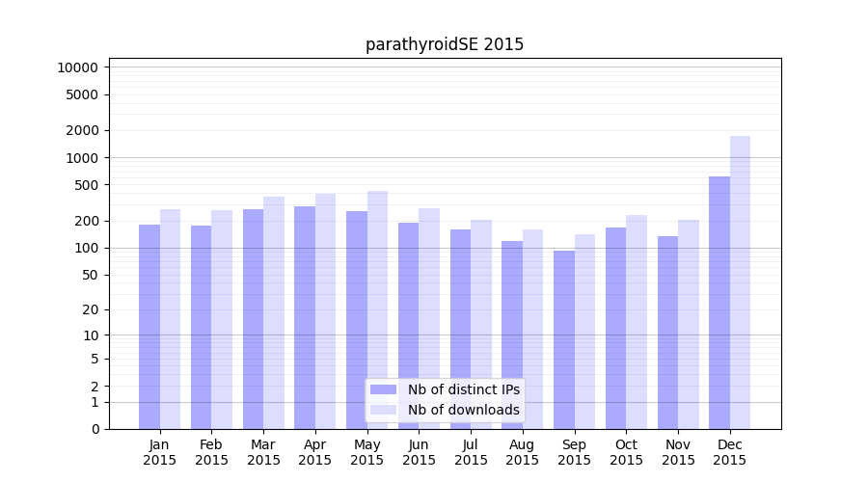Click the Feb 2015 x-axis label

[211, 452]
